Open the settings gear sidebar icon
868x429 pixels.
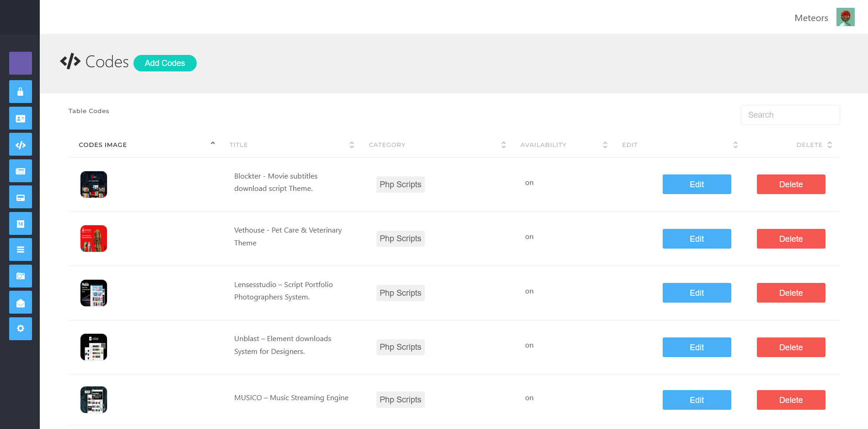tap(21, 329)
